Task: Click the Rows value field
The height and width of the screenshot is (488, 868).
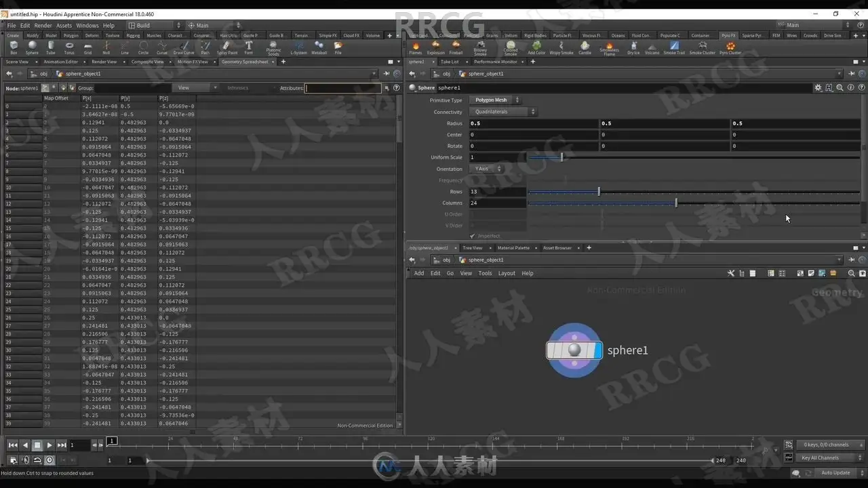Action: pyautogui.click(x=497, y=192)
